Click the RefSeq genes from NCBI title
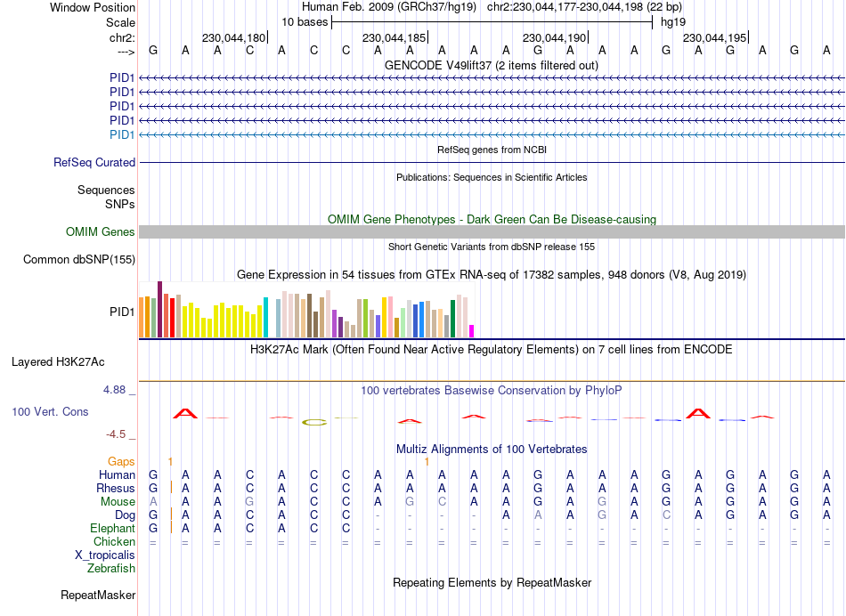Viewport: 846px width, 616px height. point(492,150)
